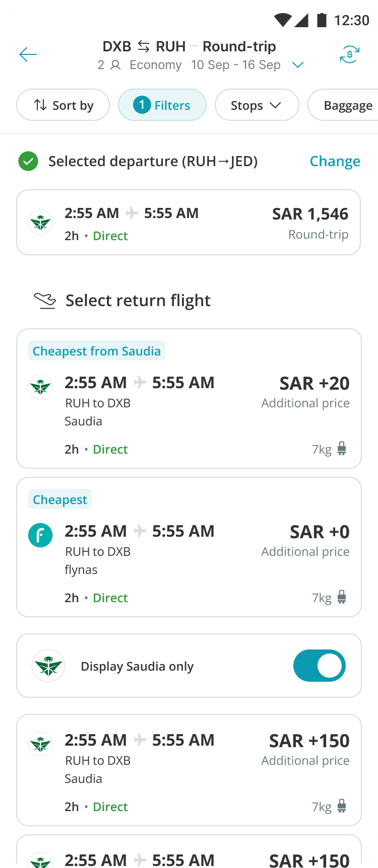
Task: Tap the landing plane return flight icon
Action: 45,301
